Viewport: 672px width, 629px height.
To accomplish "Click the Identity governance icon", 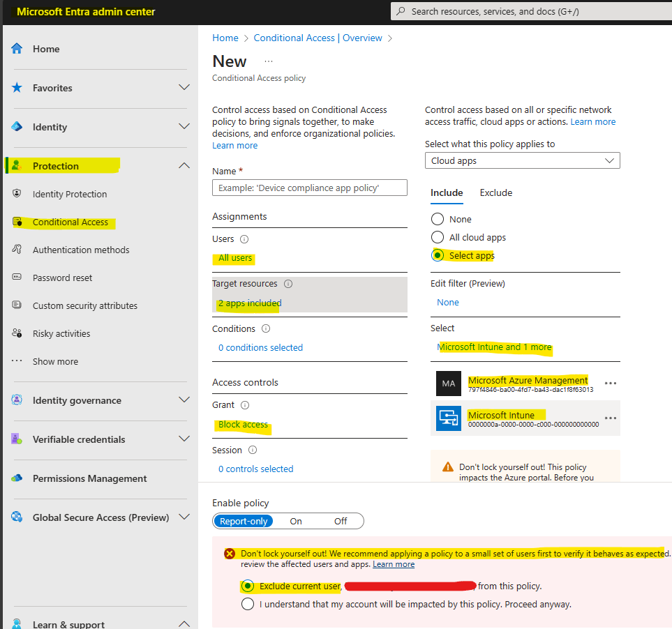I will coord(17,400).
